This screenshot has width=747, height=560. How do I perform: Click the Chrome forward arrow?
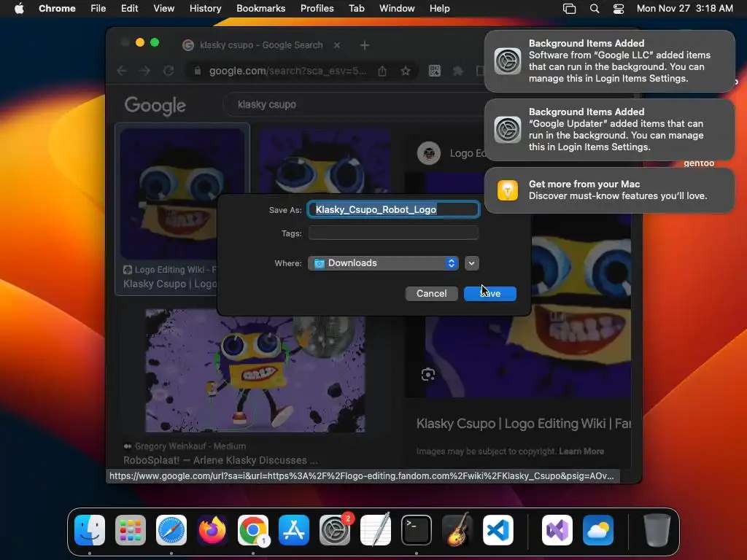(x=145, y=71)
